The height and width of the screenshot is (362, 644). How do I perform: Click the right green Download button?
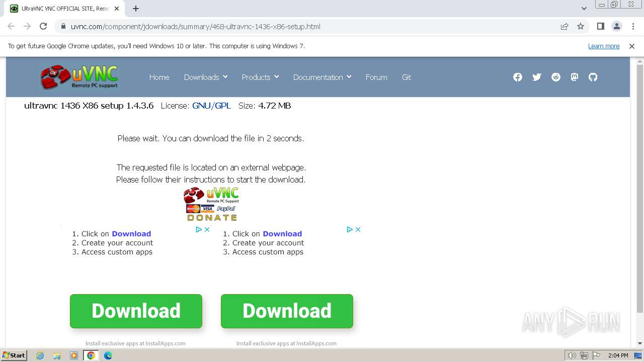pyautogui.click(x=287, y=311)
